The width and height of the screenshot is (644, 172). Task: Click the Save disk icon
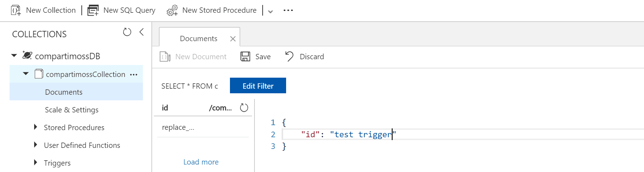245,57
